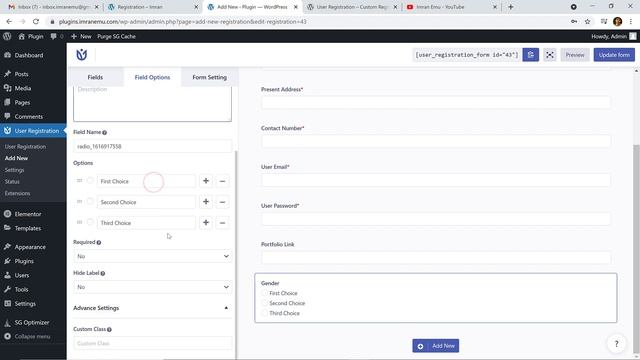Click the Preview button
Screen dimensions: 640x360
[x=575, y=55]
